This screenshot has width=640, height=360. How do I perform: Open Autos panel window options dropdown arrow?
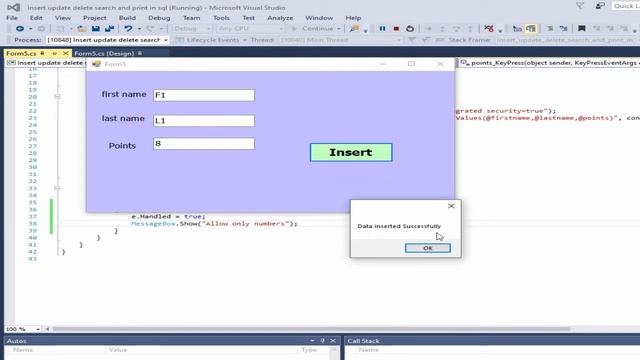pos(312,340)
